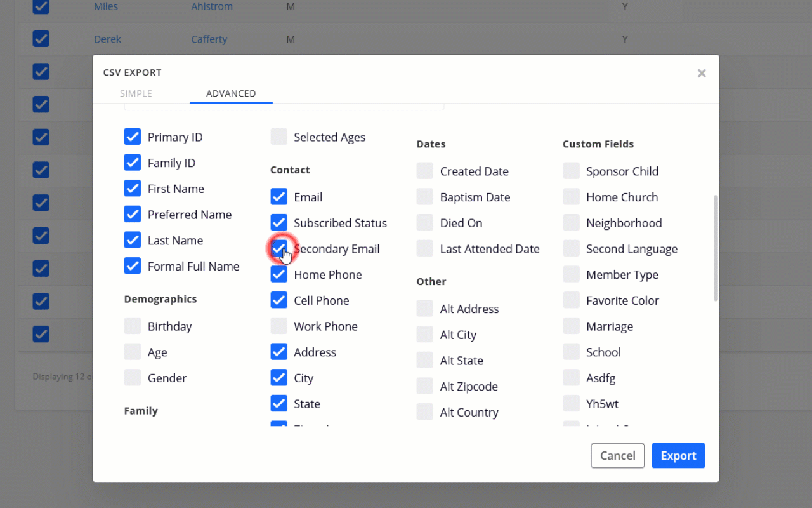Uncheck the Family ID field
This screenshot has width=812, height=508.
coord(133,163)
